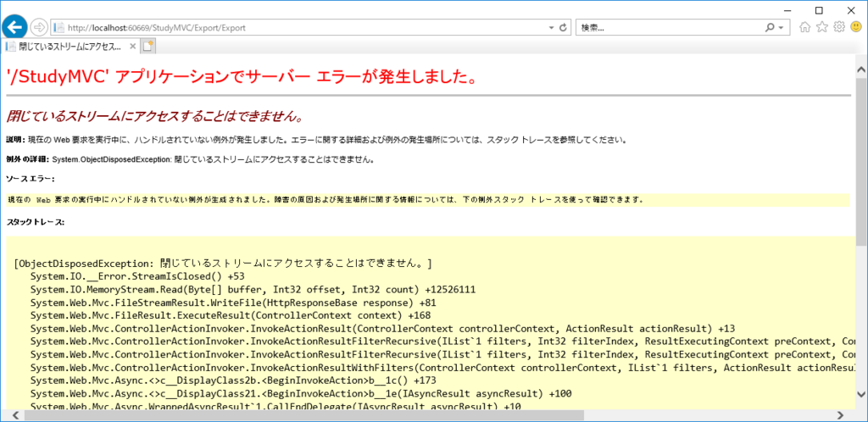Click the page icon in the address bar
Screen dimensions: 868x422
tap(58, 27)
